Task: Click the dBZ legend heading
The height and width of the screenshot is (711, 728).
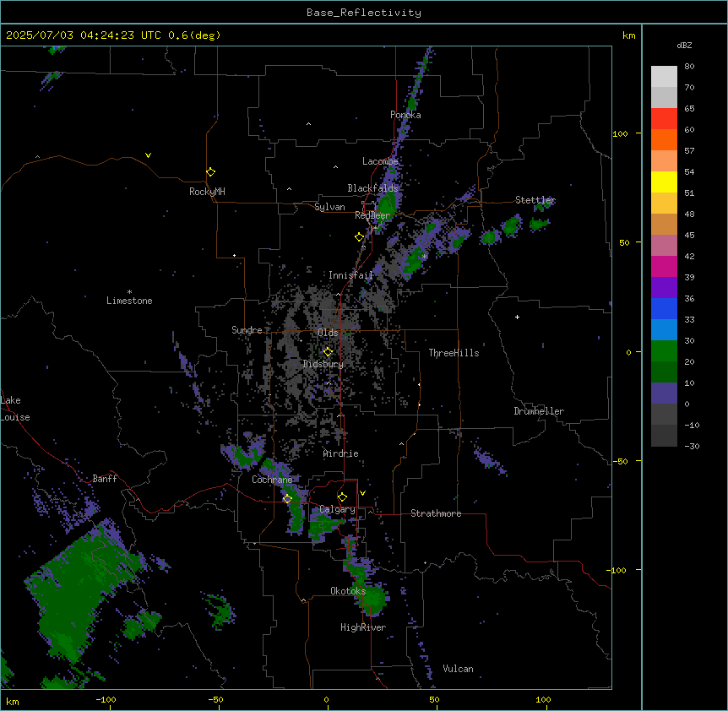Action: [684, 46]
